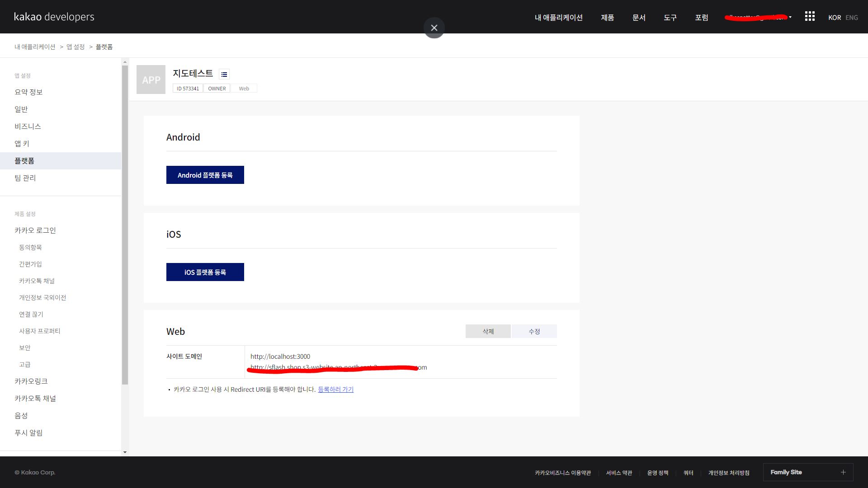Open the account dropdown arrow
This screenshot has height=488, width=868.
pos(790,17)
